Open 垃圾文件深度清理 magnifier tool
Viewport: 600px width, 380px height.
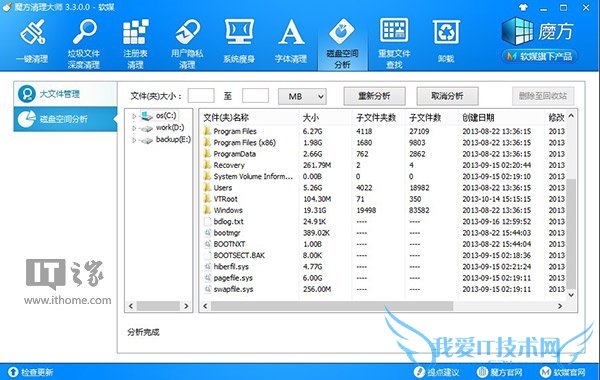(84, 43)
